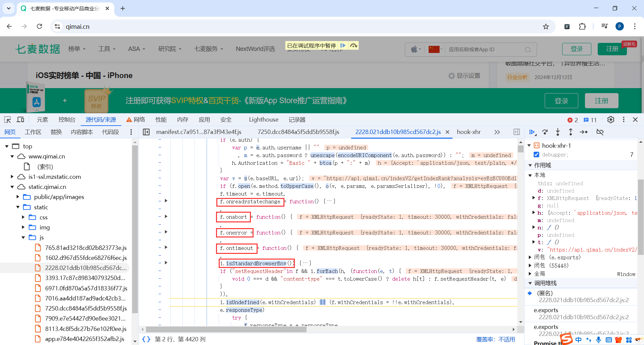Open the Chrome profile avatar
Screen dimensions: 644x345
tap(620, 26)
